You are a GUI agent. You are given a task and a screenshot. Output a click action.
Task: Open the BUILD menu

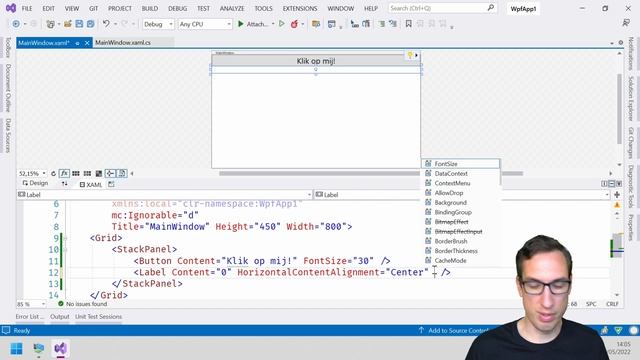point(149,8)
